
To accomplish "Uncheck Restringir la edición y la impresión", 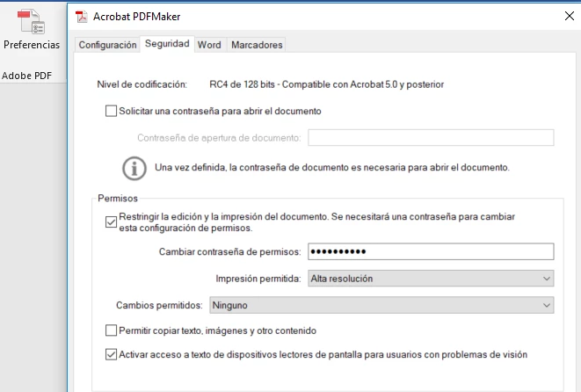I will (111, 222).
